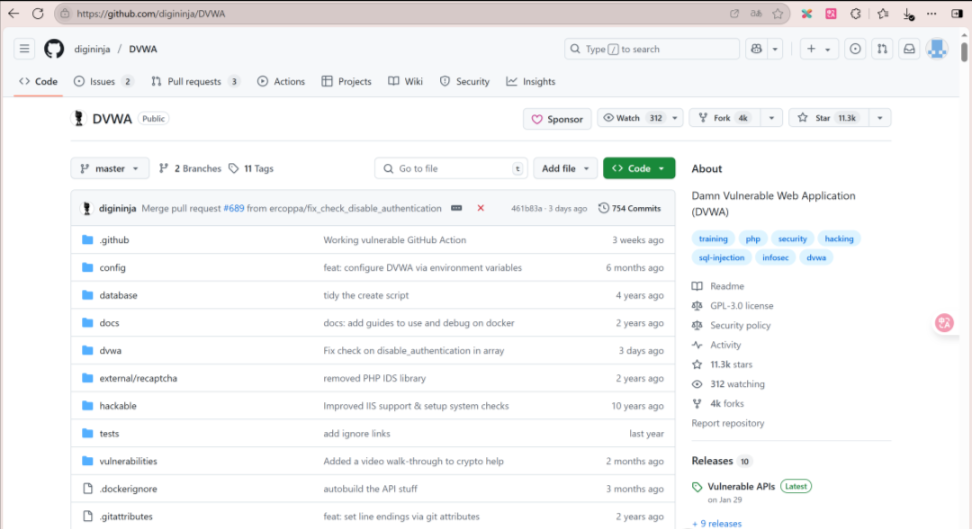Open the master branch selector dropdown

click(x=110, y=169)
